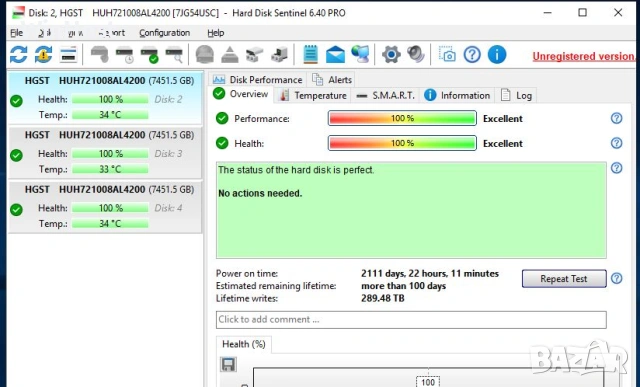Click the grey hard disk toolbar icon
This screenshot has height=387, width=640.
click(100, 54)
